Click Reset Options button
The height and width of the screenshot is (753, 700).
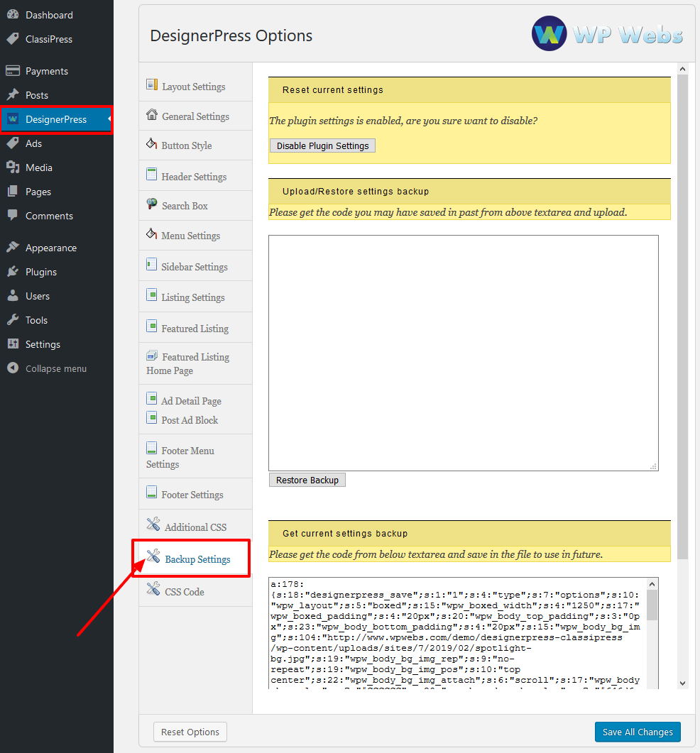point(190,732)
